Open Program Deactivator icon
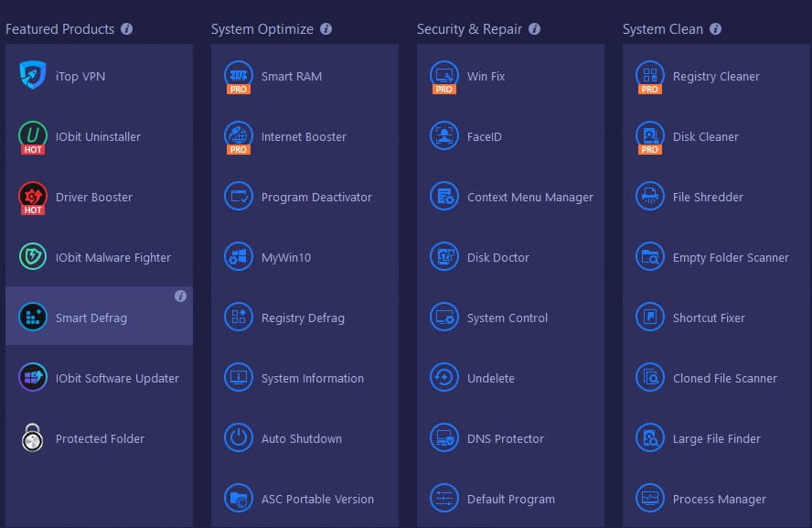This screenshot has height=528, width=812. coord(239,196)
